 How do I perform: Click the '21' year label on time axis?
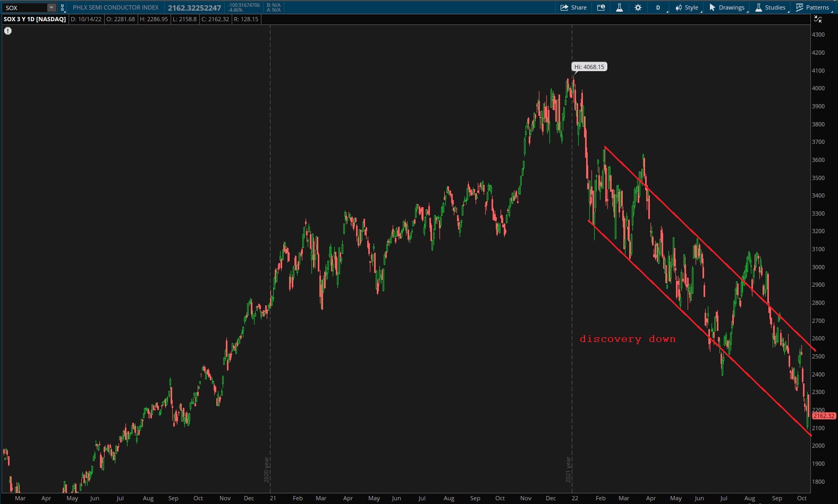(x=273, y=498)
